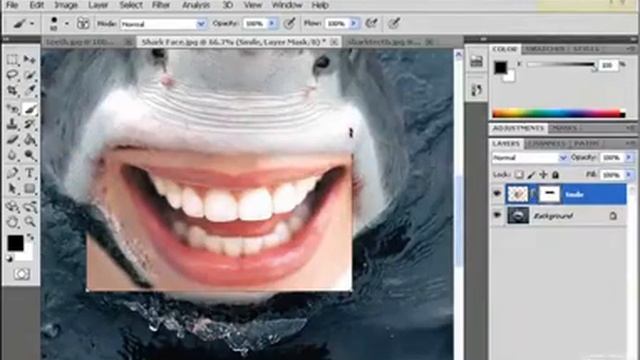Open the Flow slider arrow
640x360 pixels.
tap(354, 24)
